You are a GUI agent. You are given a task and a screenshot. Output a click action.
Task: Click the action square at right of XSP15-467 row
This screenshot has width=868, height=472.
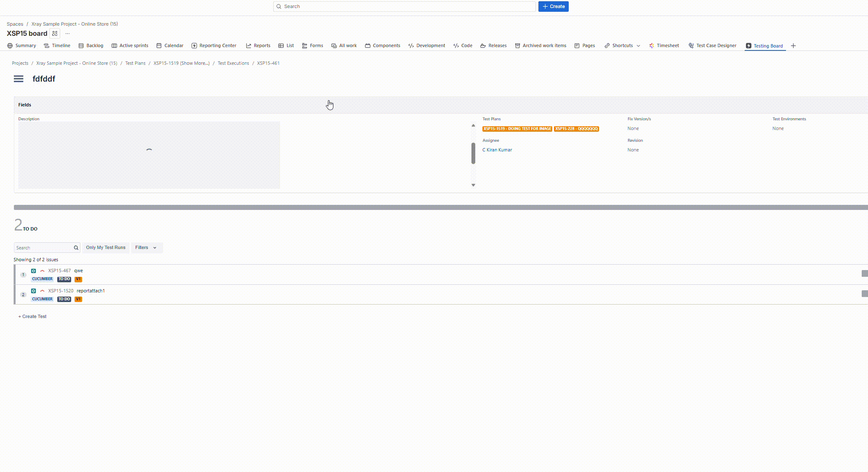[x=864, y=273]
